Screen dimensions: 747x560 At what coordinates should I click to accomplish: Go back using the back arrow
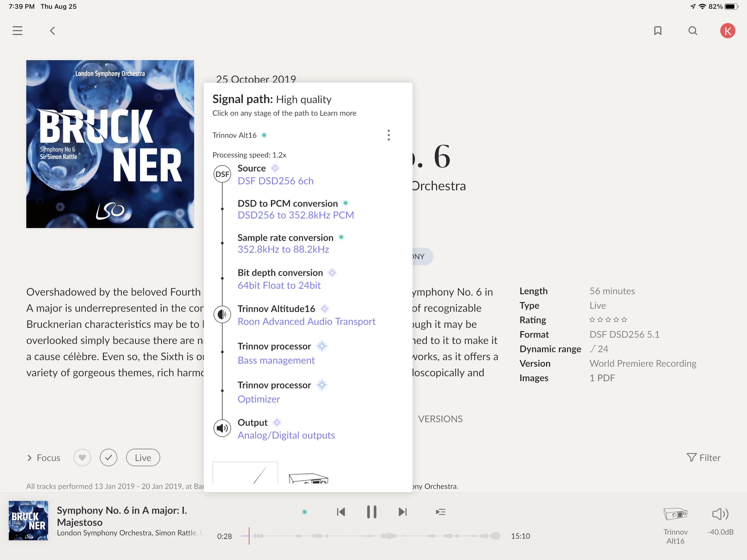[53, 31]
